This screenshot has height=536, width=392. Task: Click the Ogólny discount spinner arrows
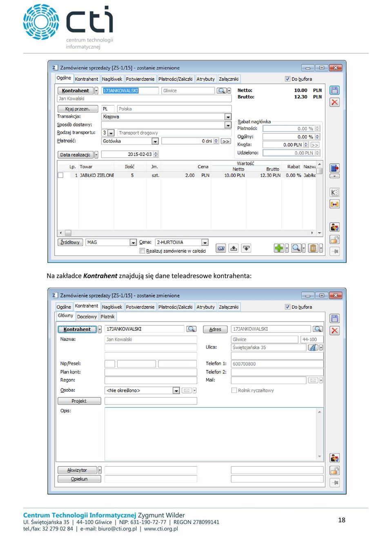click(317, 137)
